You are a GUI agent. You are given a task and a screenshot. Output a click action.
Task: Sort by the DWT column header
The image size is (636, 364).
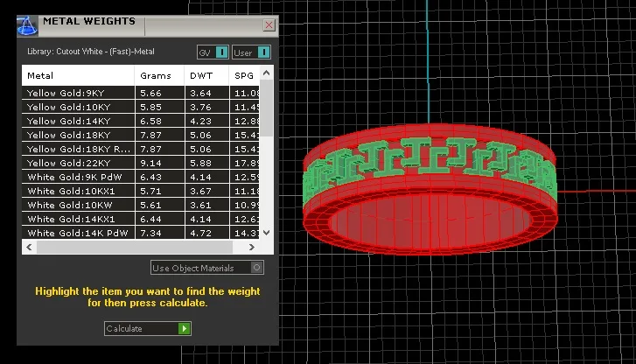click(x=206, y=75)
